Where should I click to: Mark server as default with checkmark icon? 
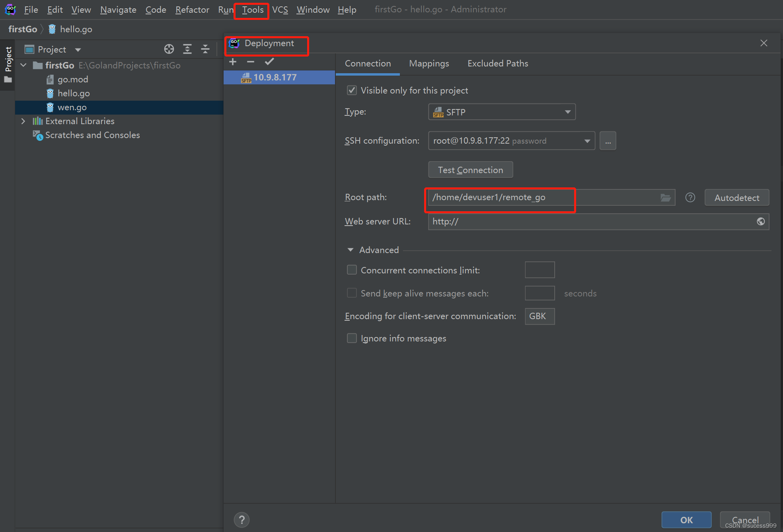tap(269, 62)
